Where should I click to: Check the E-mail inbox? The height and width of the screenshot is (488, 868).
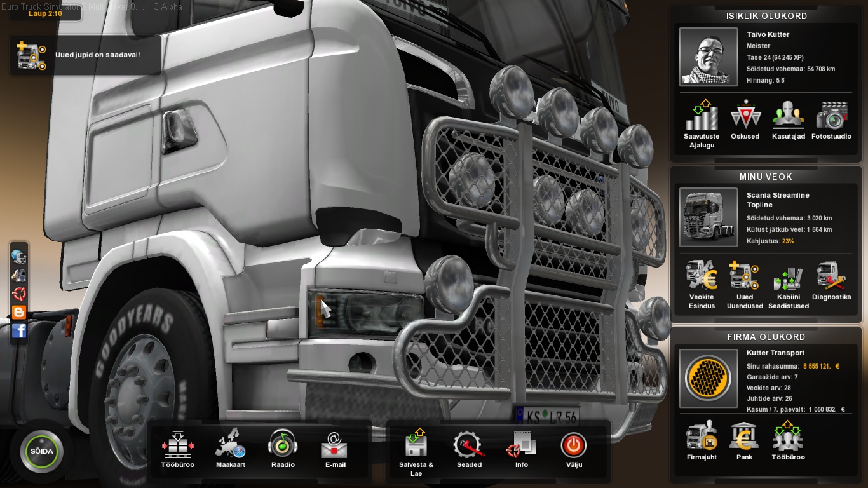335,449
